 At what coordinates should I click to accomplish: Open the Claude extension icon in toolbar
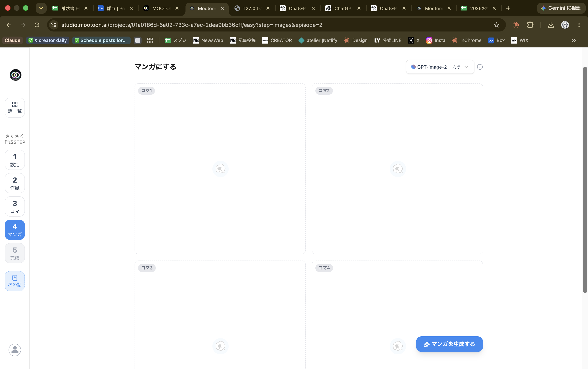click(x=516, y=25)
